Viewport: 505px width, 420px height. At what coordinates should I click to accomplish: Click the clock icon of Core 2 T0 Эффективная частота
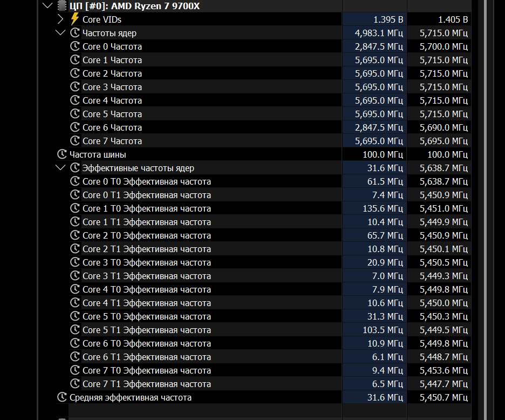coord(74,235)
